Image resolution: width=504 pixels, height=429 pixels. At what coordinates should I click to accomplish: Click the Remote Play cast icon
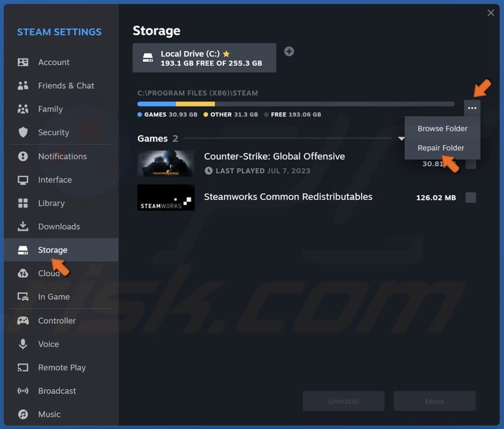point(23,367)
